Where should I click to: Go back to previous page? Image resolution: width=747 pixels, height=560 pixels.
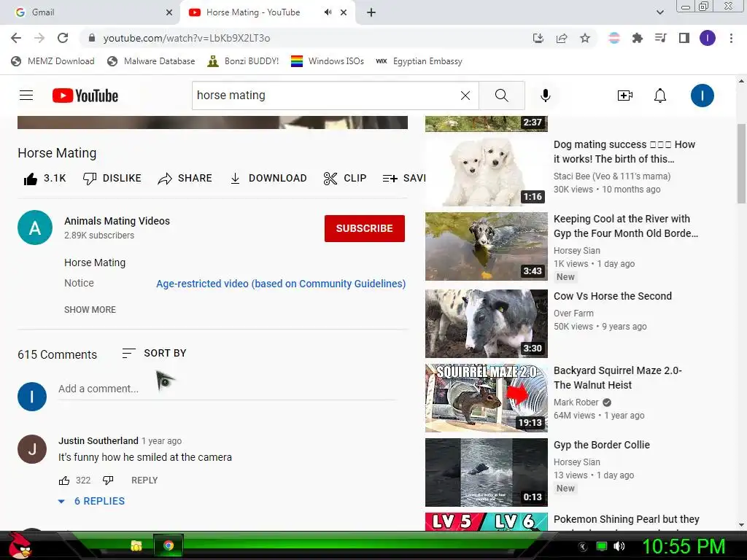pos(16,38)
